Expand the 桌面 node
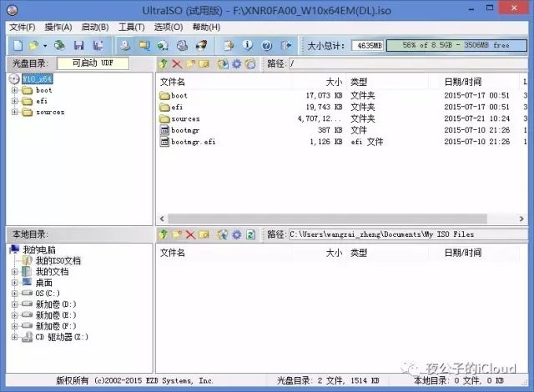Image resolution: width=534 pixels, height=392 pixels. tap(14, 283)
